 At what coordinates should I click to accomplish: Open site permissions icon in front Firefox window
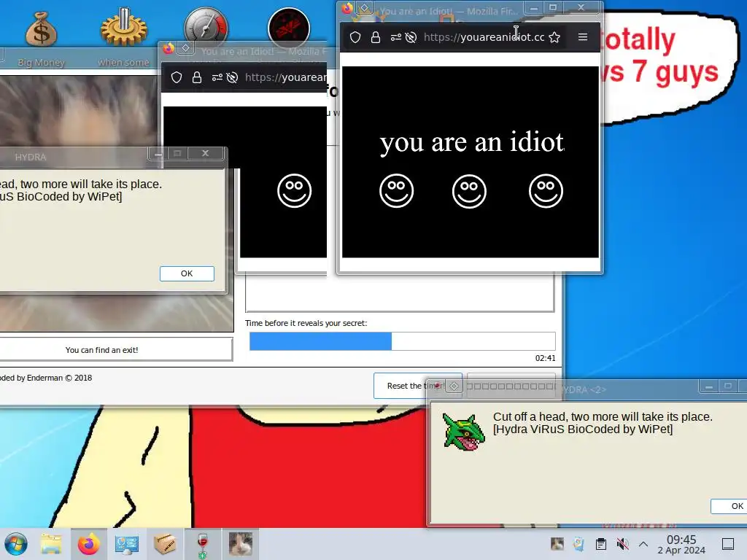pos(395,37)
